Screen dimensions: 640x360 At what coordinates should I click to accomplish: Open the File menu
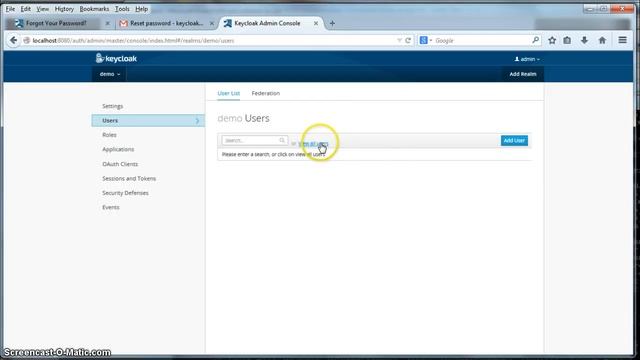point(10,9)
